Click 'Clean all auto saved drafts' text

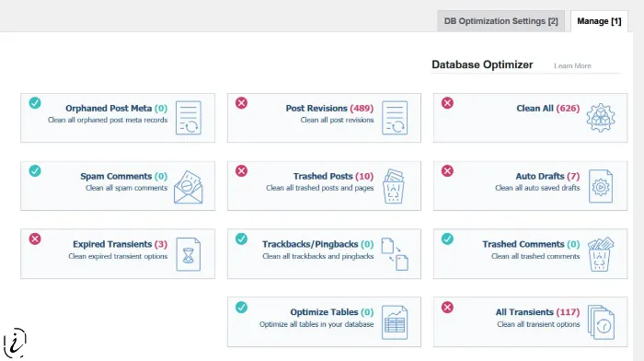[x=537, y=188]
